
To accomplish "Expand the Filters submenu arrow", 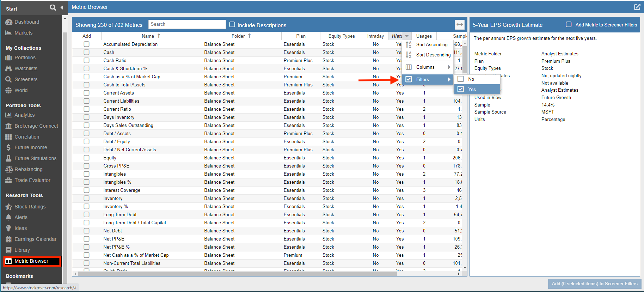I will tap(449, 79).
